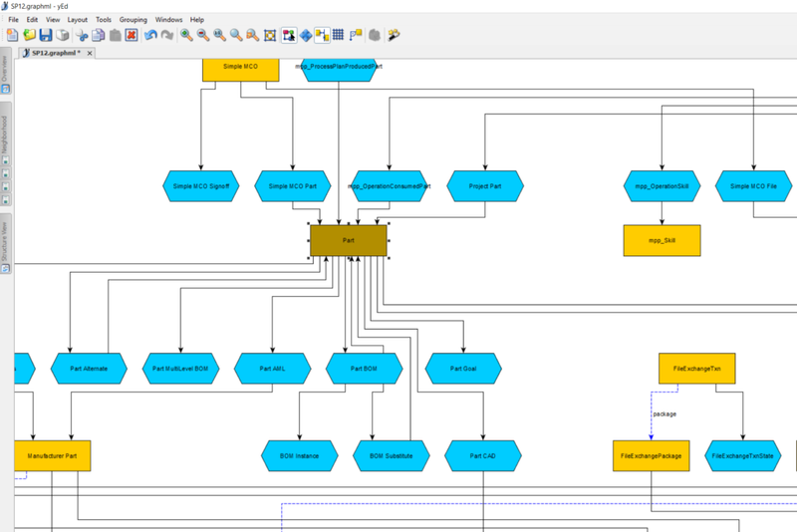Open a file with the folder icon
This screenshot has height=532, width=797.
pyautogui.click(x=30, y=35)
